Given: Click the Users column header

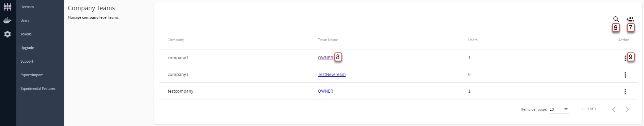Looking at the screenshot, I should [x=473, y=40].
